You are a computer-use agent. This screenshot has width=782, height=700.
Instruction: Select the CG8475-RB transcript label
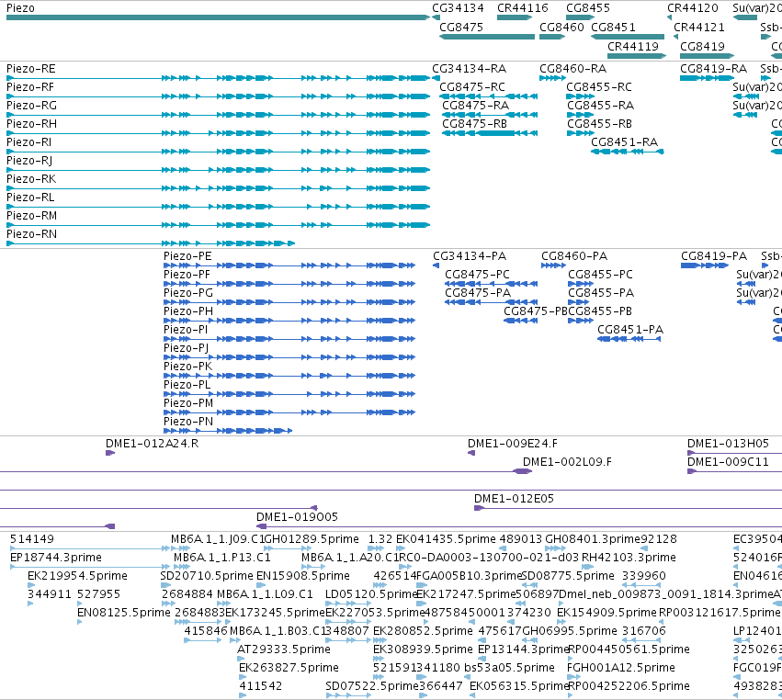pyautogui.click(x=474, y=124)
